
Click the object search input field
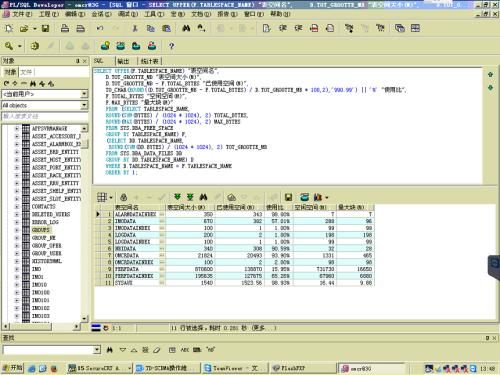[45, 116]
